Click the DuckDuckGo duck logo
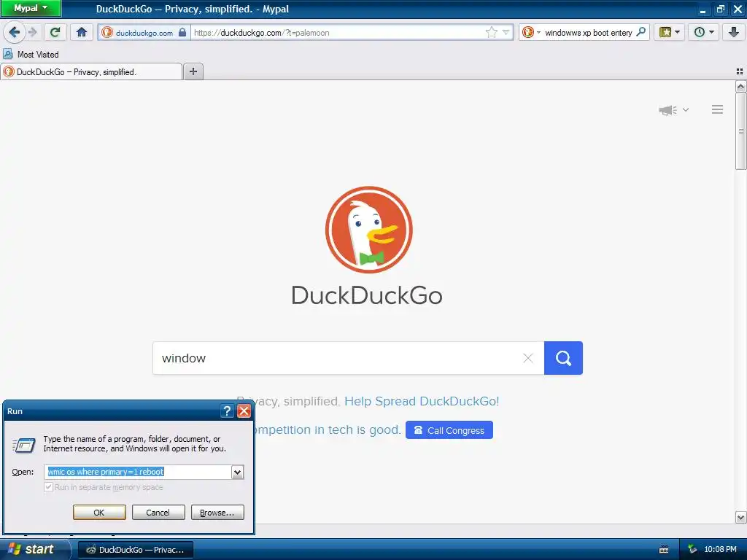The height and width of the screenshot is (560, 747). point(368,230)
